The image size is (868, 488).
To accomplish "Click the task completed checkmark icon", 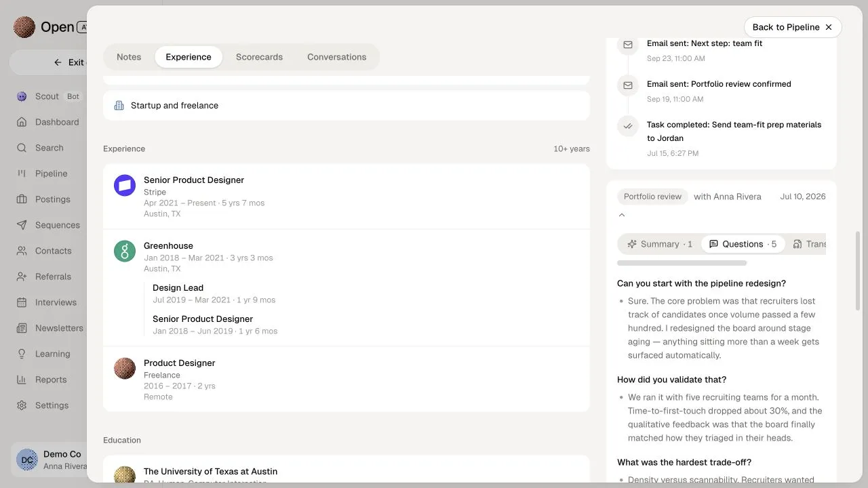I will tap(628, 126).
